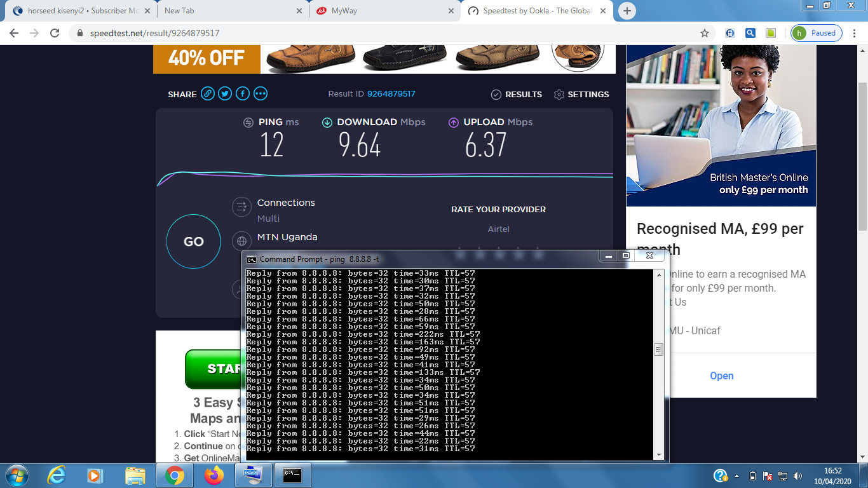Click the Result ID 9264879517 link
868x488 pixels.
[x=391, y=94]
